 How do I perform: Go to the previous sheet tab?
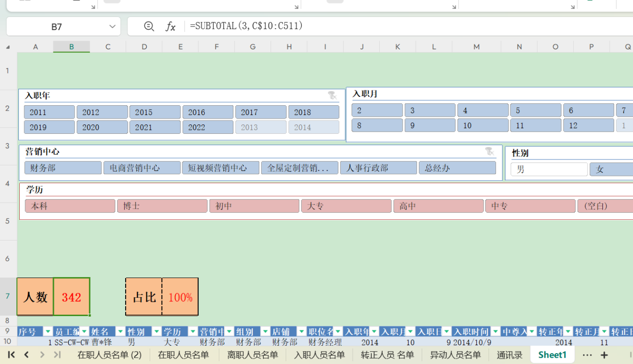pyautogui.click(x=27, y=355)
